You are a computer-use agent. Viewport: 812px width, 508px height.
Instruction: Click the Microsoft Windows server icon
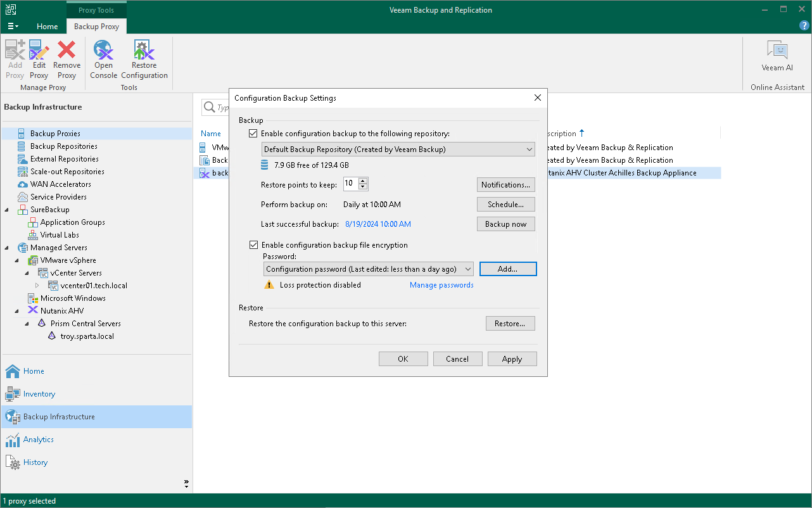(33, 298)
